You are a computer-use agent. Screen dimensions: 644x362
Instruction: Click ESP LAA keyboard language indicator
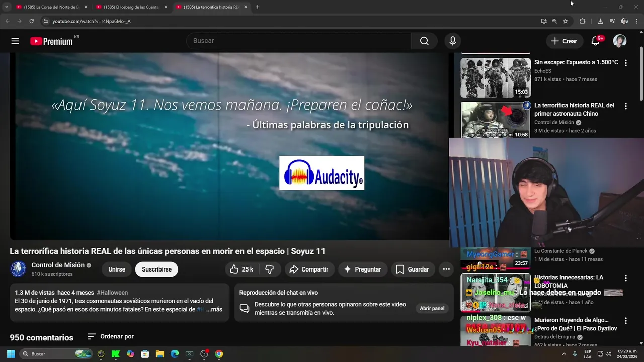tap(588, 354)
